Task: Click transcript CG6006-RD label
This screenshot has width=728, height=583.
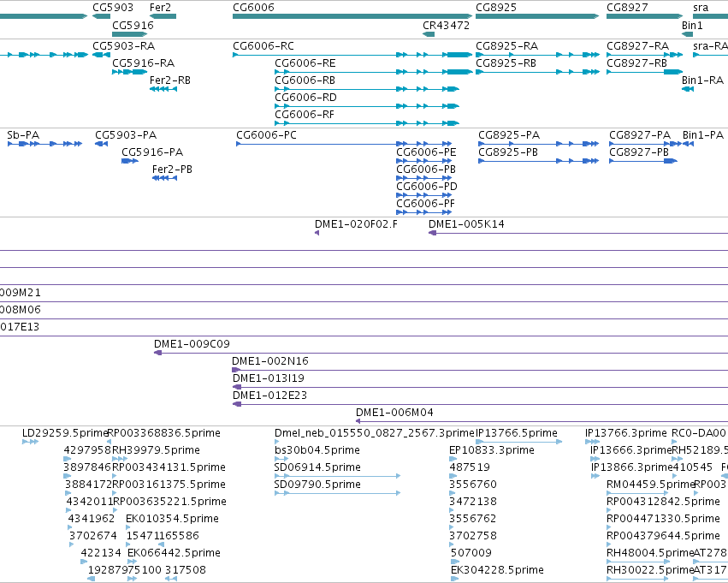Action: click(305, 98)
